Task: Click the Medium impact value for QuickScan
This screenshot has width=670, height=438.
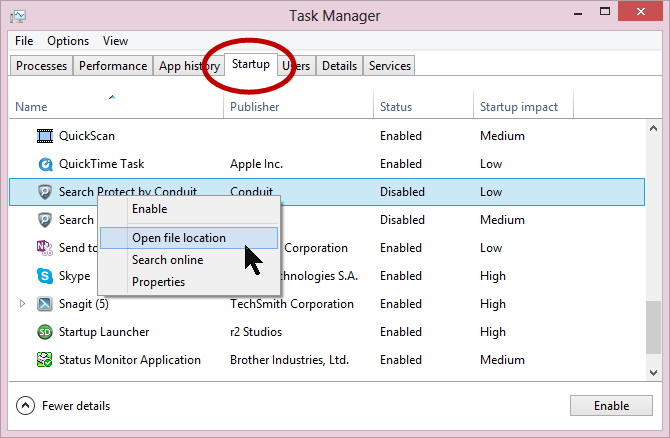Action: (502, 136)
